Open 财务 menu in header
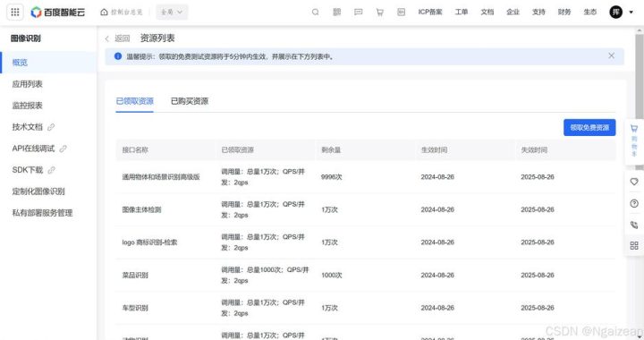Screen dimensions: 644x340 click(564, 12)
